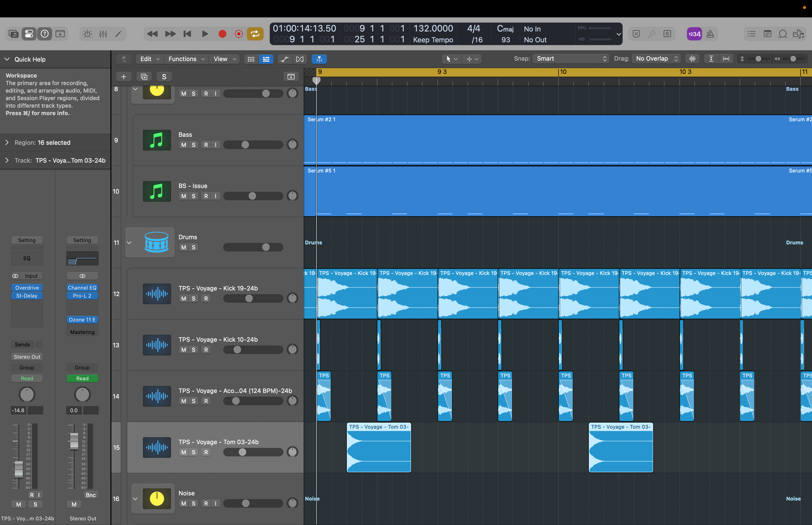Click the Drums track drum icon

click(x=156, y=242)
